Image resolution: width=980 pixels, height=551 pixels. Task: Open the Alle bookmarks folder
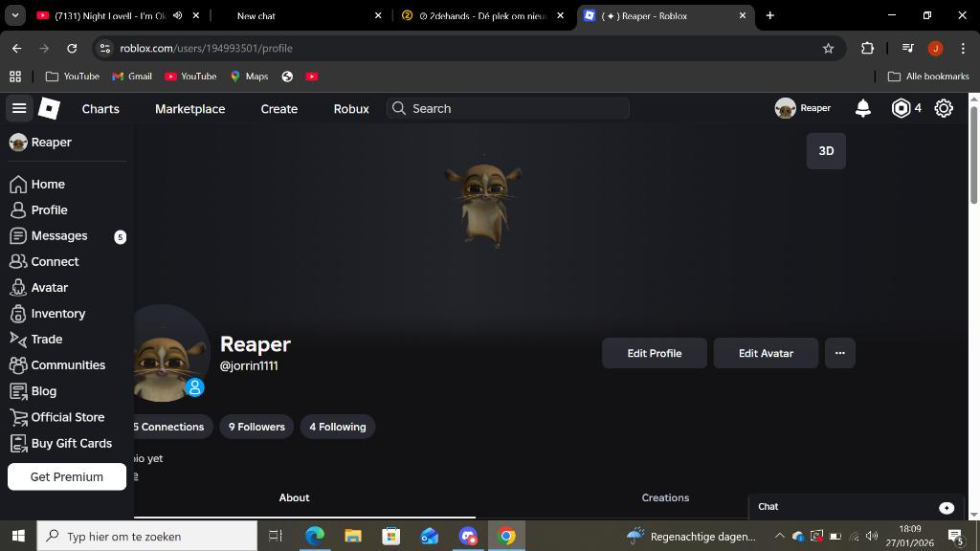(928, 77)
